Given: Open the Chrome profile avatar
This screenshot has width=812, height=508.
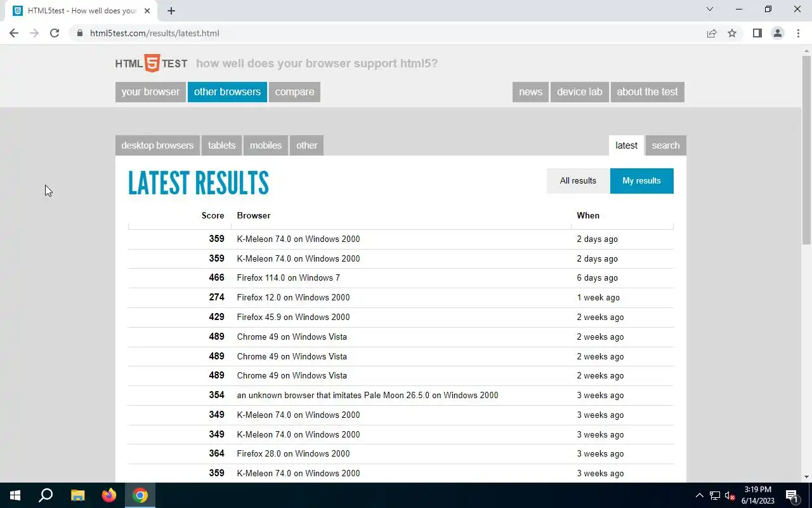Looking at the screenshot, I should click(x=777, y=33).
